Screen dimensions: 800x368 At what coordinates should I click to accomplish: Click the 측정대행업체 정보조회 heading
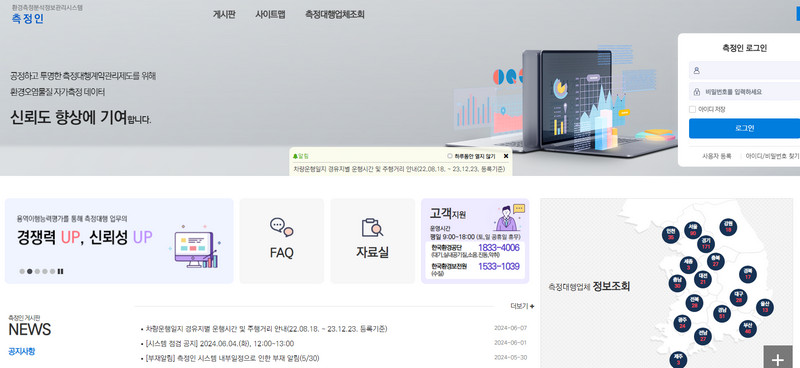[x=589, y=287]
